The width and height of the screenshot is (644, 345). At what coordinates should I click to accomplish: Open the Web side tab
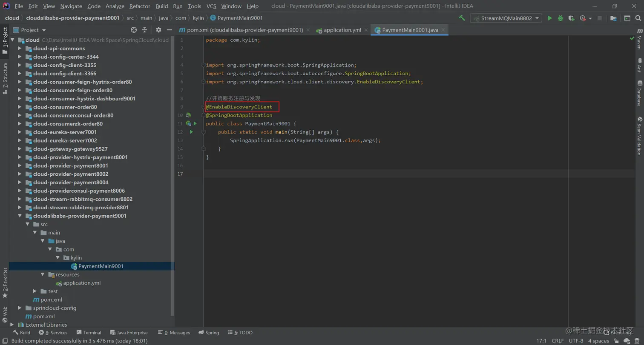pyautogui.click(x=5, y=314)
